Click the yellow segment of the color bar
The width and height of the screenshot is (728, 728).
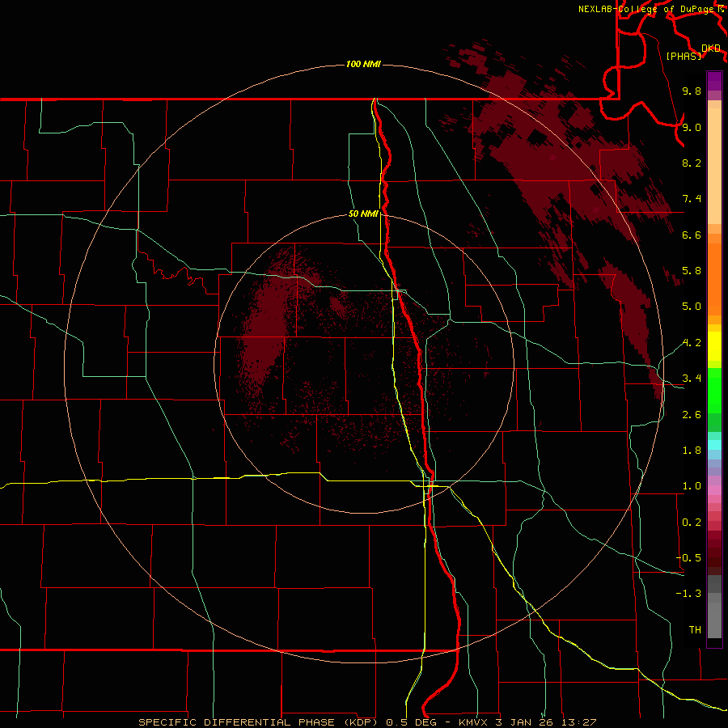click(714, 346)
